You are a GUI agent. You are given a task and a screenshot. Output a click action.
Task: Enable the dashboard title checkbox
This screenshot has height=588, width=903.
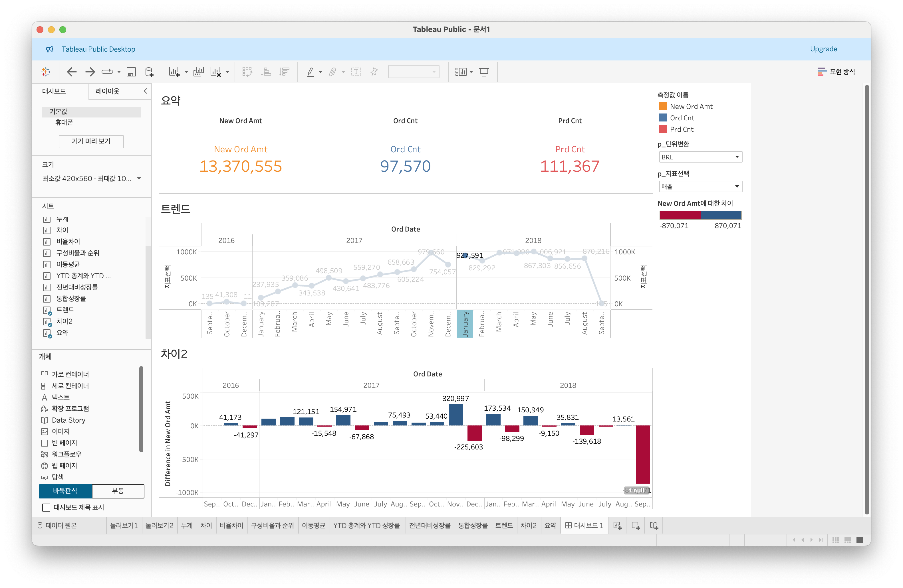[x=46, y=507]
